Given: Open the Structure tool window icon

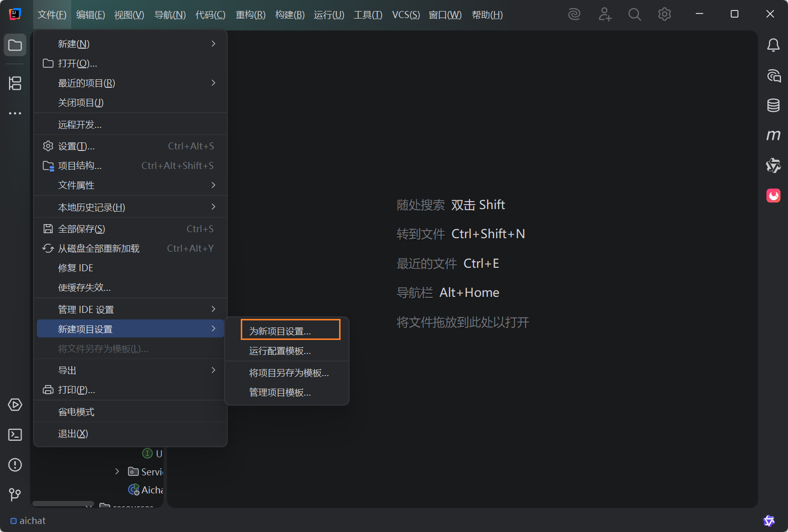Looking at the screenshot, I should coord(15,83).
